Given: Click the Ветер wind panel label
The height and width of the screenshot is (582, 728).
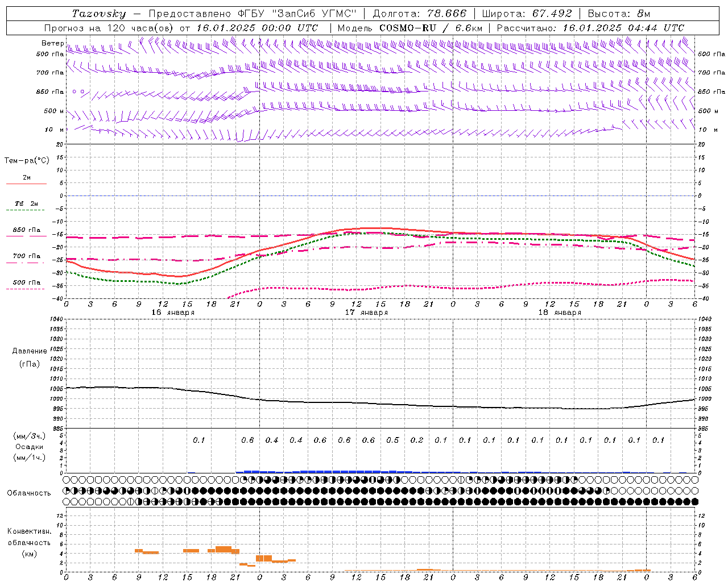Looking at the screenshot, I should pos(52,43).
